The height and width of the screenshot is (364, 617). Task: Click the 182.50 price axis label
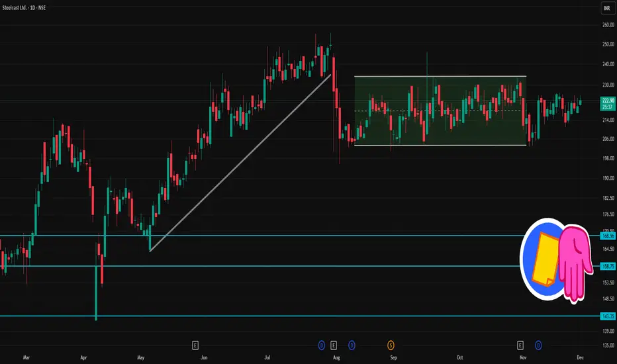coord(608,198)
